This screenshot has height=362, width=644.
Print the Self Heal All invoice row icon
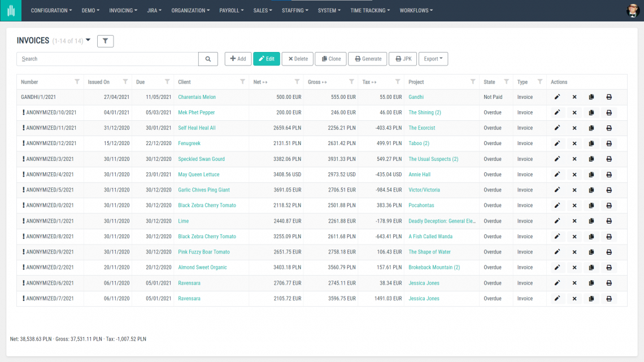click(x=609, y=128)
